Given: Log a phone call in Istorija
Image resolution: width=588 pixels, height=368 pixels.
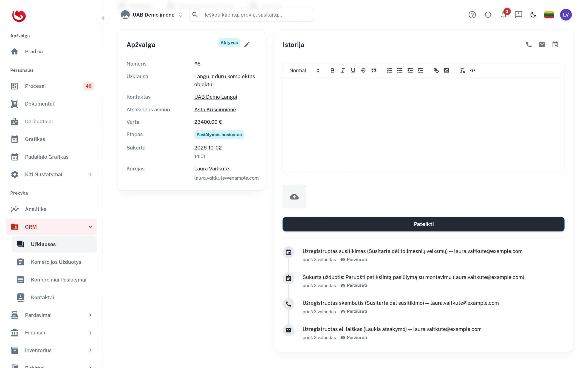Looking at the screenshot, I should [529, 45].
